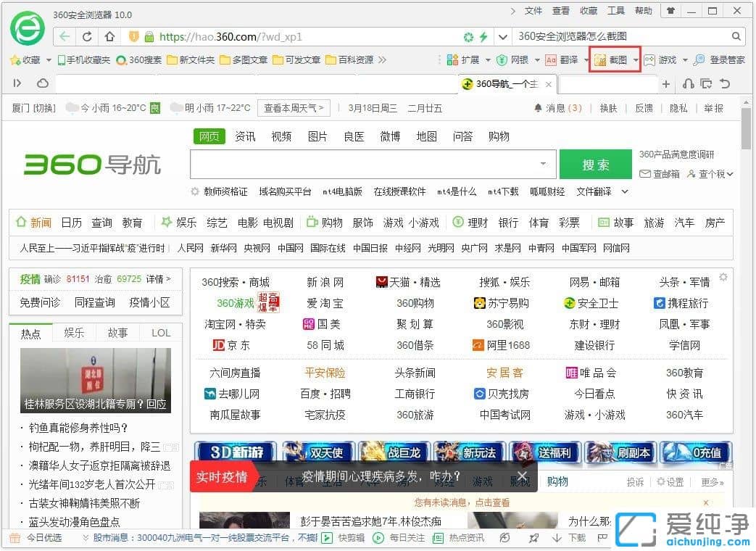Open the 扩展 extensions button
This screenshot has width=756, height=551.
[463, 59]
